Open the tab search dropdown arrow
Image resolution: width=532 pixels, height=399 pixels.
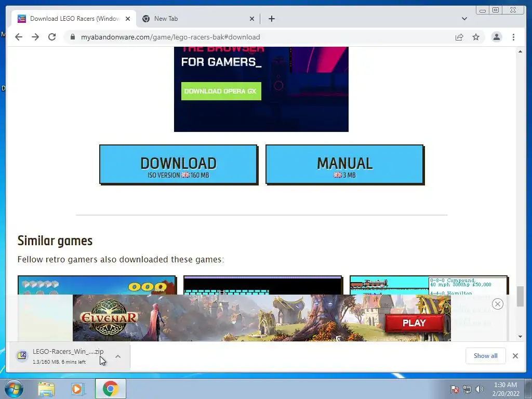tap(464, 19)
